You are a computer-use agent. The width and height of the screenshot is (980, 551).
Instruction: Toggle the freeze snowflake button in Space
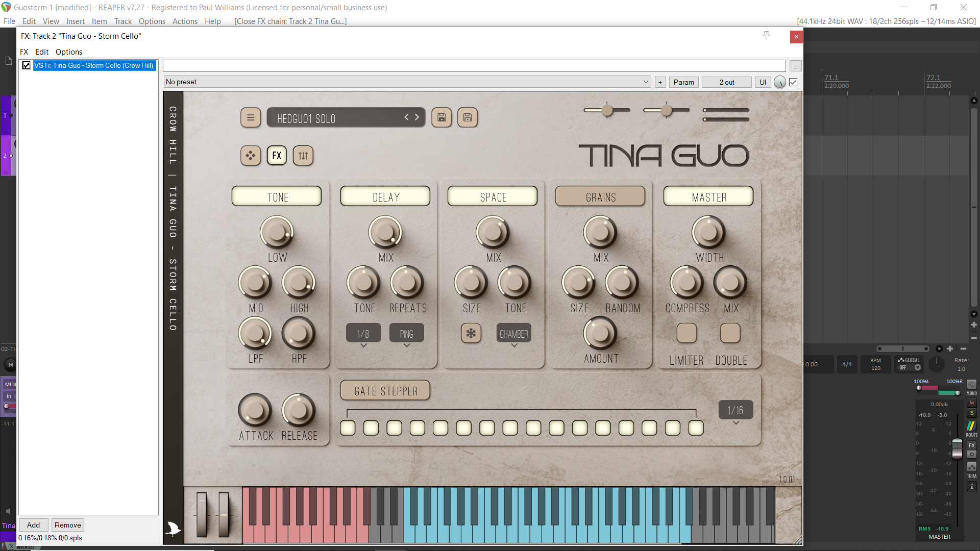click(471, 334)
